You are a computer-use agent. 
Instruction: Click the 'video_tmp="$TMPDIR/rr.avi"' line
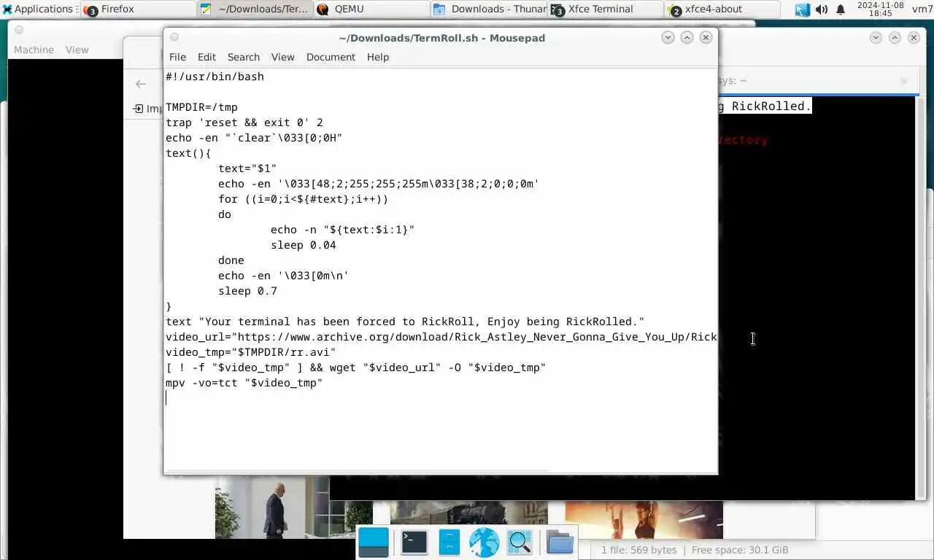point(251,352)
